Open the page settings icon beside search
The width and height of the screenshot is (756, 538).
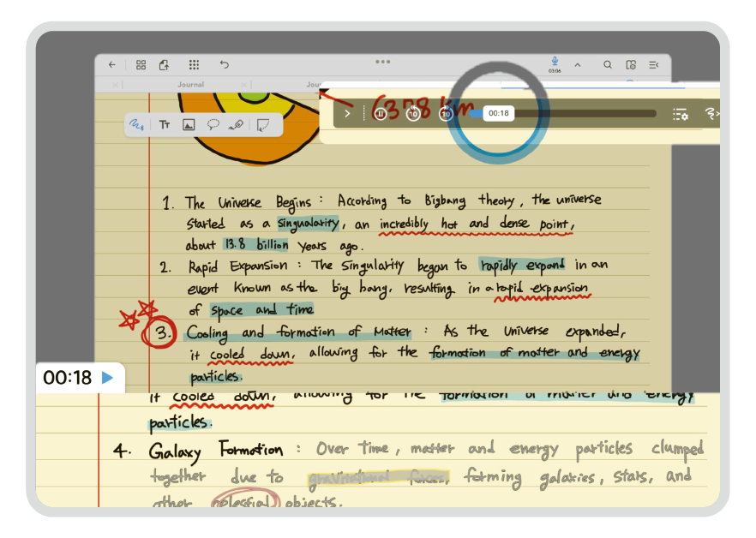click(631, 64)
